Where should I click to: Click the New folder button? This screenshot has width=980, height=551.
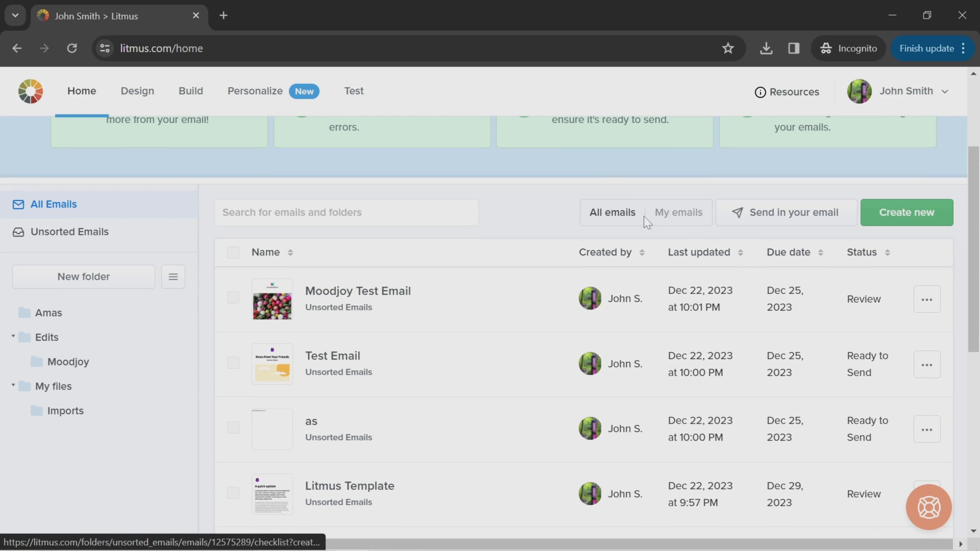[83, 277]
